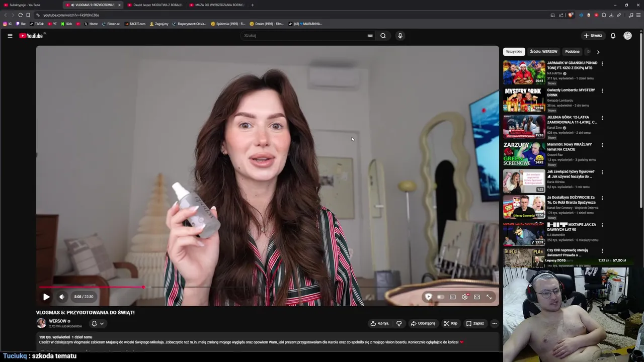Mute the video using the speaker icon
This screenshot has width=644, height=362.
pyautogui.click(x=62, y=297)
